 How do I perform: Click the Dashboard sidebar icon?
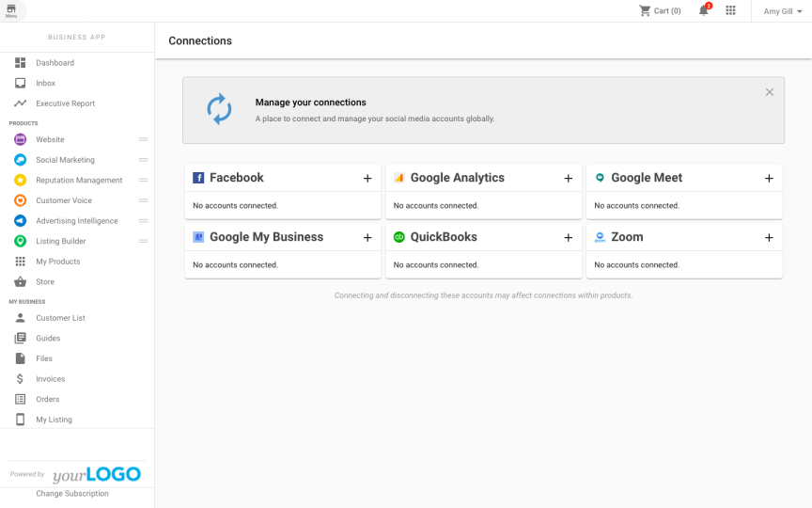click(20, 63)
